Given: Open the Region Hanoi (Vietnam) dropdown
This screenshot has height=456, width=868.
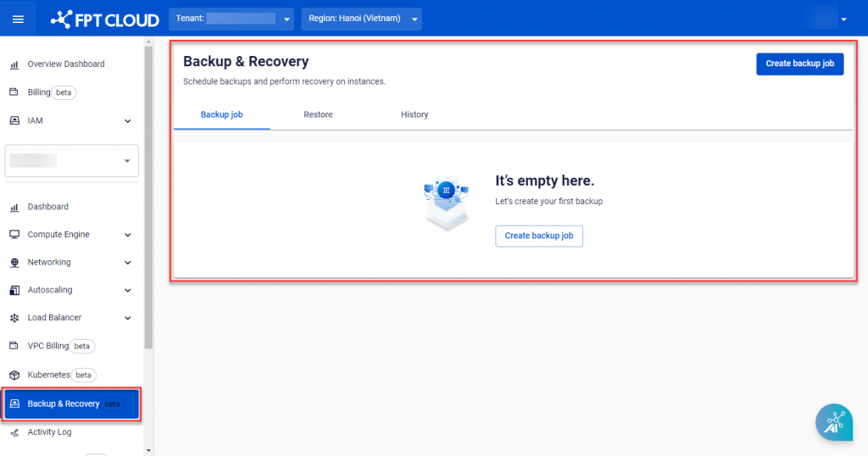Looking at the screenshot, I should (x=361, y=19).
